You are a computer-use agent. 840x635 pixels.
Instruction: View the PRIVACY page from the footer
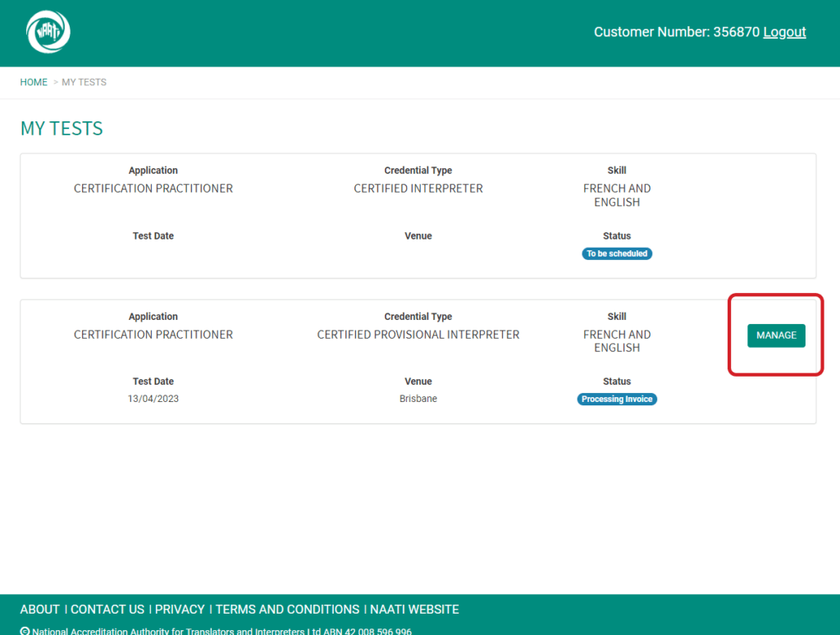click(180, 610)
